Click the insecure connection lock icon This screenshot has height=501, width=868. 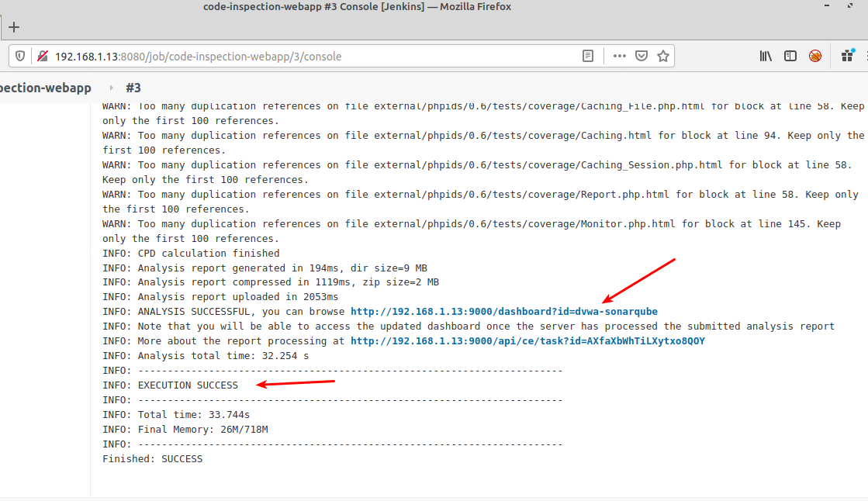[42, 56]
